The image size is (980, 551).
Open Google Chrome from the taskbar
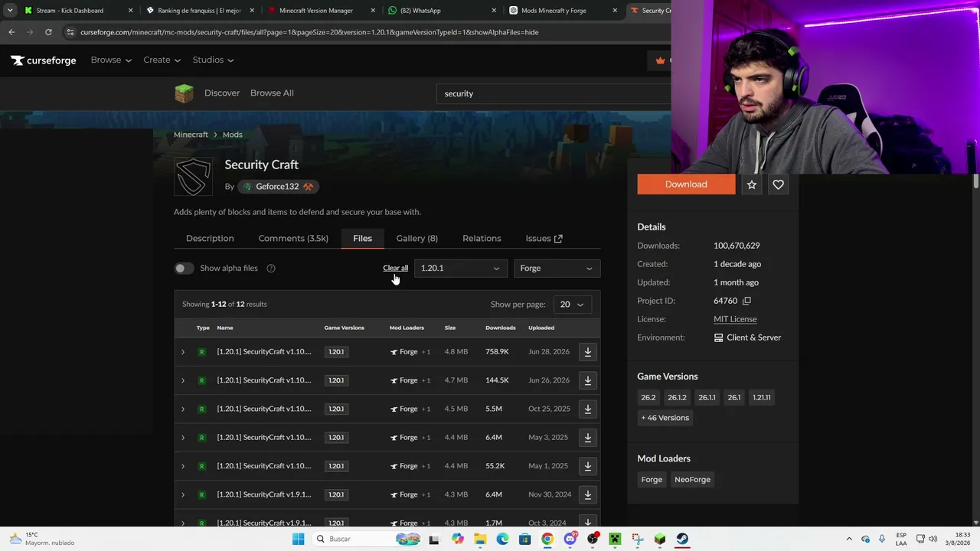click(x=547, y=539)
